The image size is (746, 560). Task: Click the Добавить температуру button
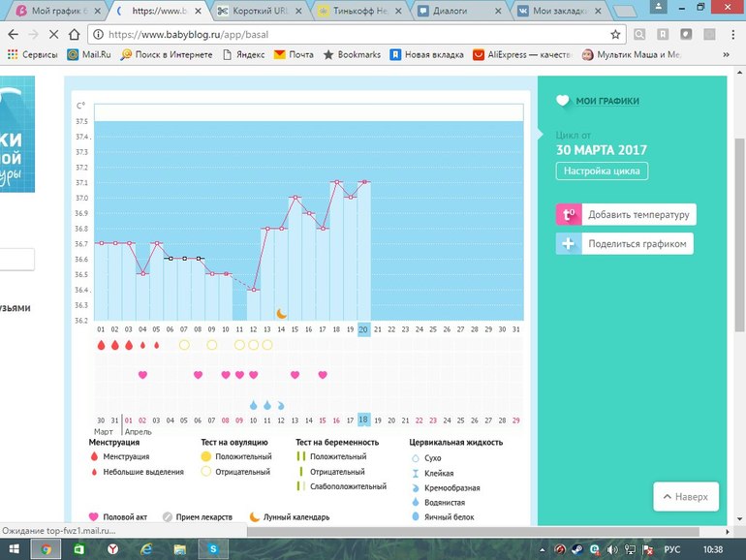[626, 214]
